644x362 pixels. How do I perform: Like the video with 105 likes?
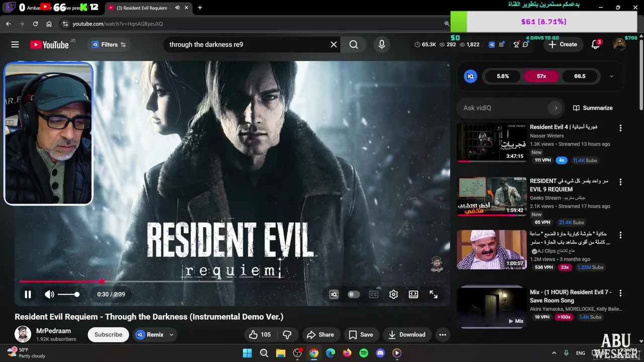coord(260,335)
